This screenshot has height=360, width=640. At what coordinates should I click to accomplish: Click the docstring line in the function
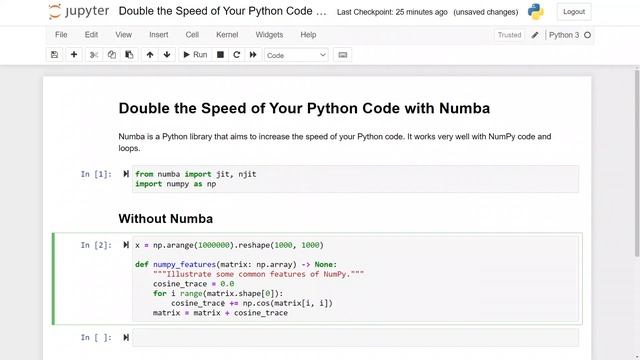[x=258, y=274]
